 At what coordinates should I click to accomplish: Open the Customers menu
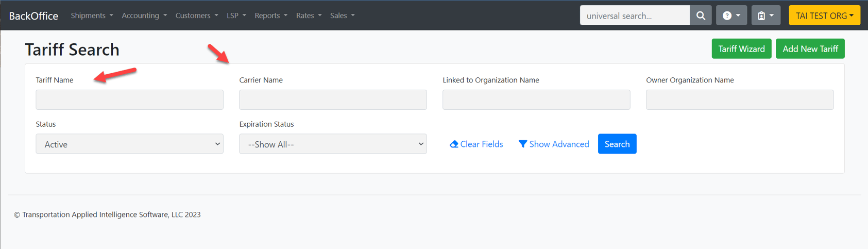[x=196, y=15]
